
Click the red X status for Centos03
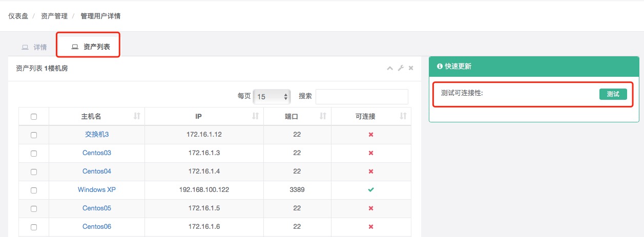click(371, 153)
